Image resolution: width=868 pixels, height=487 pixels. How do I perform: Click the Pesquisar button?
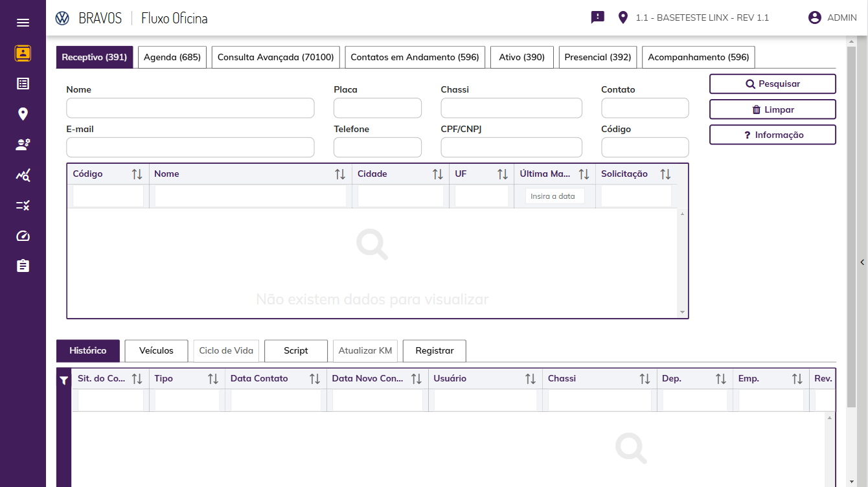[x=772, y=84]
